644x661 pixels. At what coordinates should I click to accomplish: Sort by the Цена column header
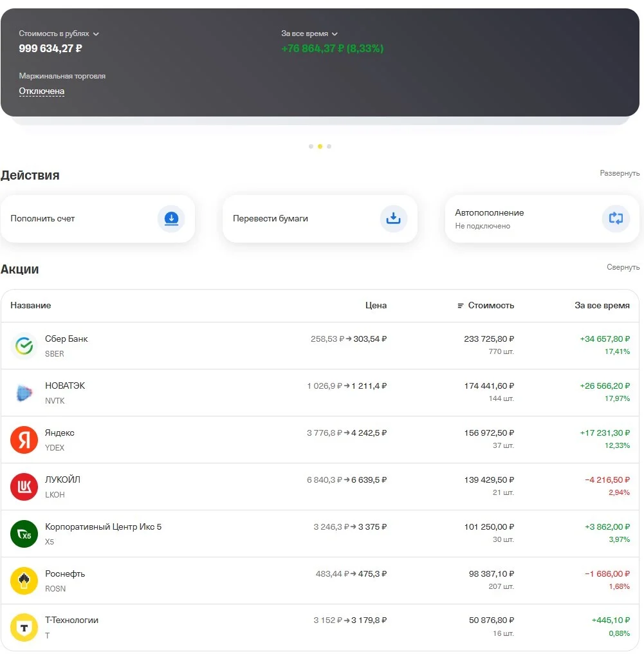pos(376,305)
